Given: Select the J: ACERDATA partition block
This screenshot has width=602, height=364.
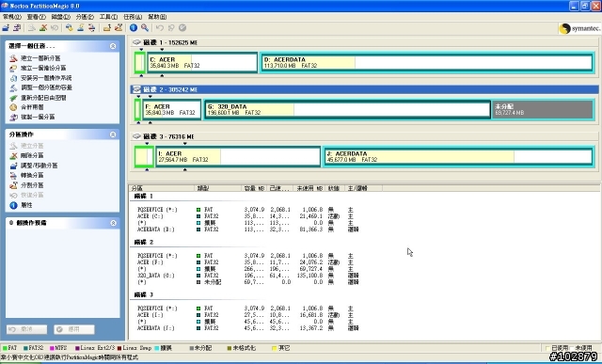Looking at the screenshot, I should pos(458,156).
